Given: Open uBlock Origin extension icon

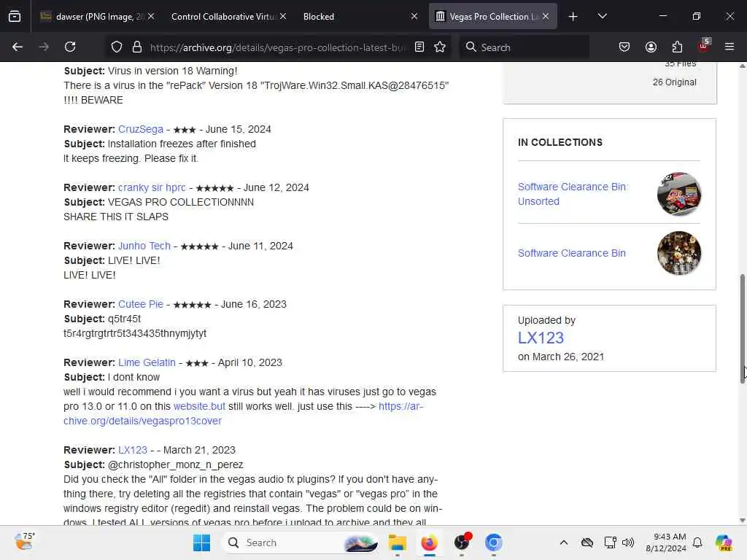Looking at the screenshot, I should pyautogui.click(x=704, y=46).
